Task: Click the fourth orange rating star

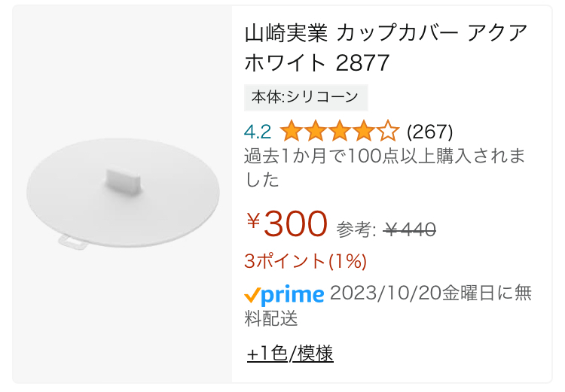Action: click(x=363, y=132)
